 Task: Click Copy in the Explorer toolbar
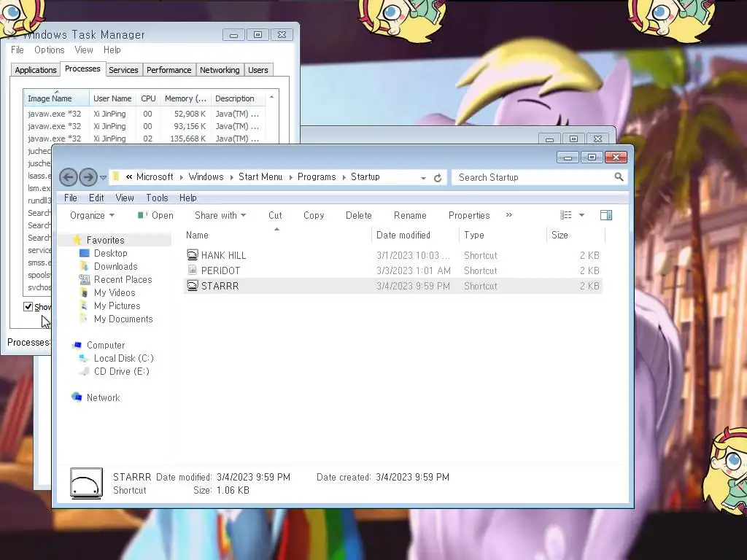[x=314, y=215]
